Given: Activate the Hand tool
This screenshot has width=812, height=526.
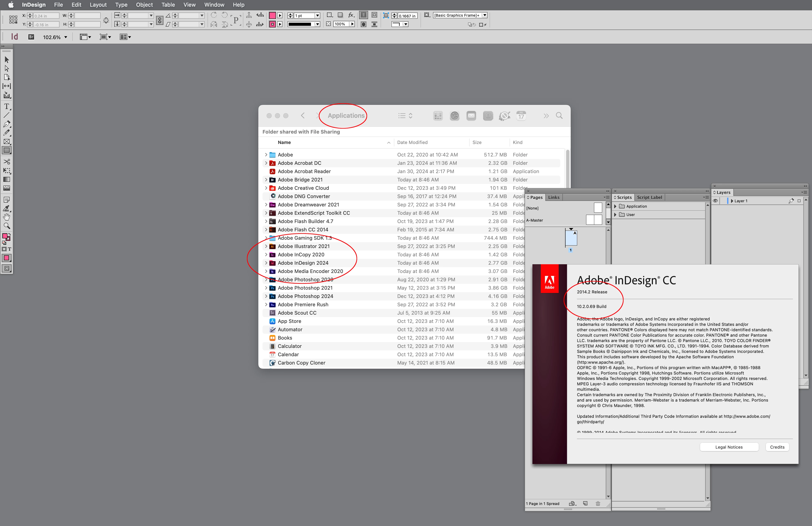Looking at the screenshot, I should tap(6, 217).
